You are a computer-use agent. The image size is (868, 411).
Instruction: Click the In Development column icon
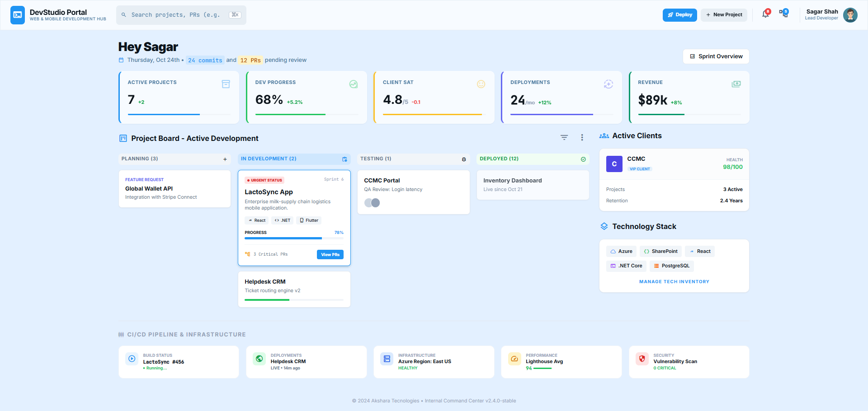344,159
